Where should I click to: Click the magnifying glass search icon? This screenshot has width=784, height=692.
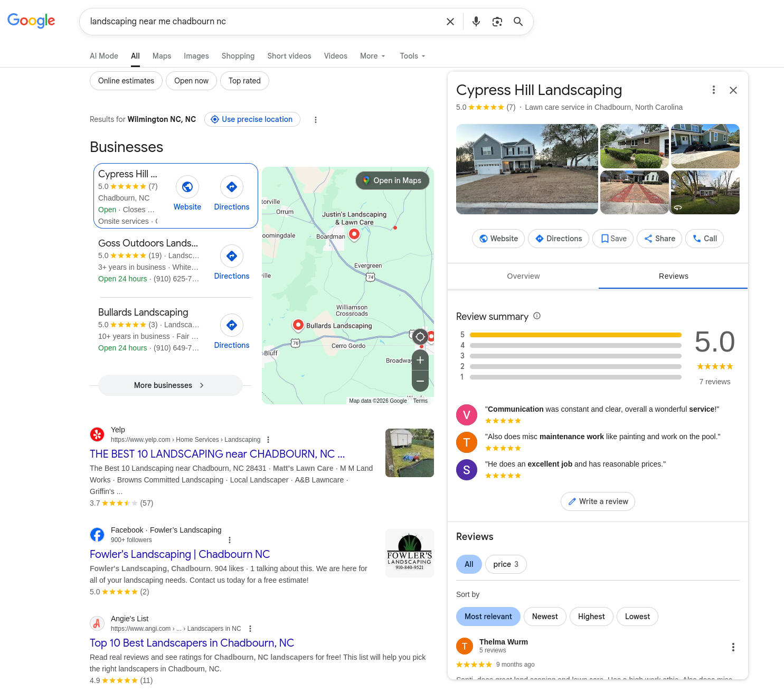(518, 22)
